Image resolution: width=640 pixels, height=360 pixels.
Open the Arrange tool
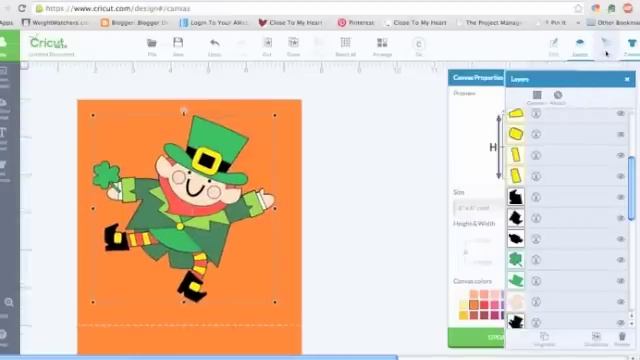(382, 43)
